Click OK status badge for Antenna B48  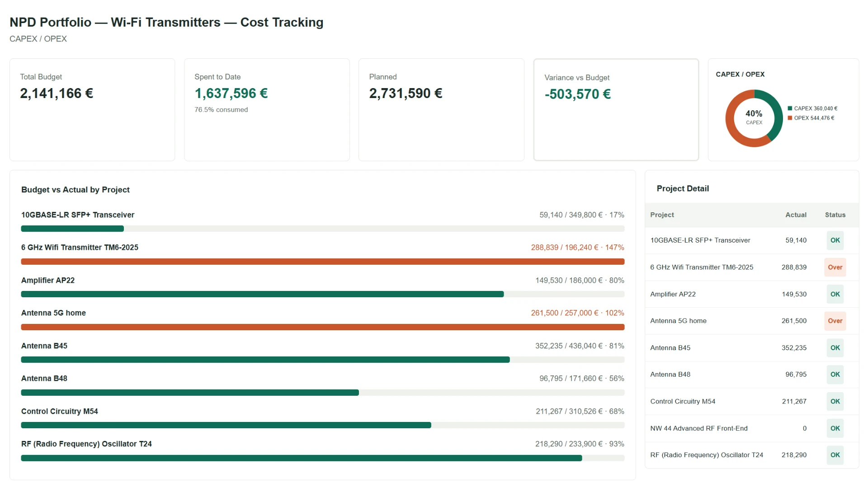(835, 375)
